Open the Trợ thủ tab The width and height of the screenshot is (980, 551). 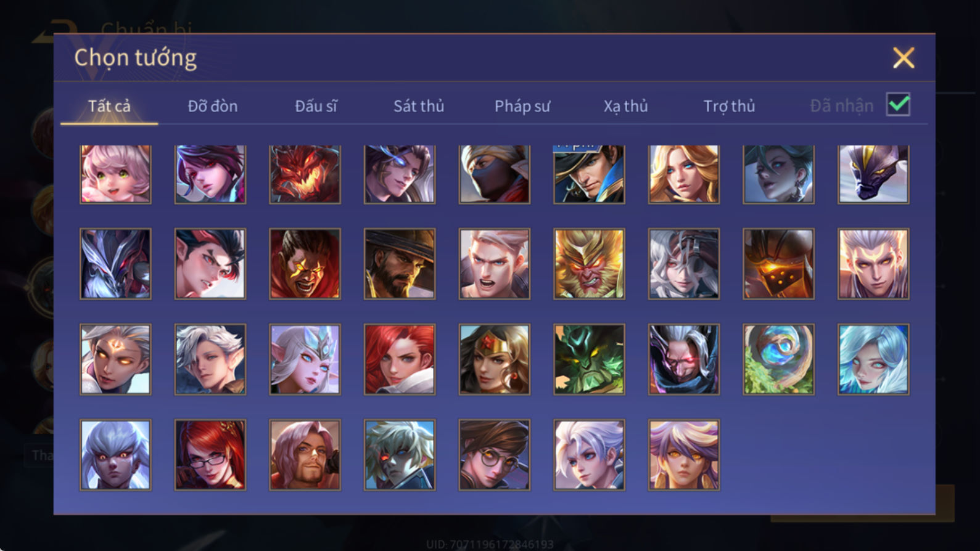[x=729, y=106]
